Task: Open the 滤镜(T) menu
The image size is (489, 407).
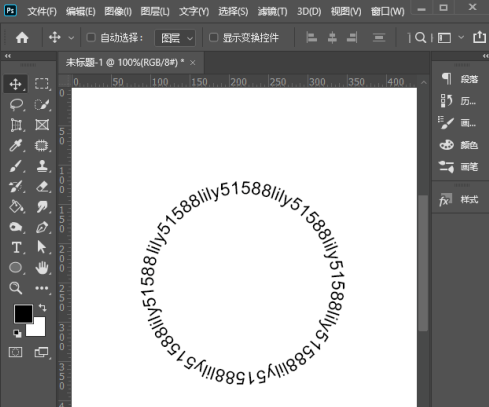Action: (x=272, y=12)
